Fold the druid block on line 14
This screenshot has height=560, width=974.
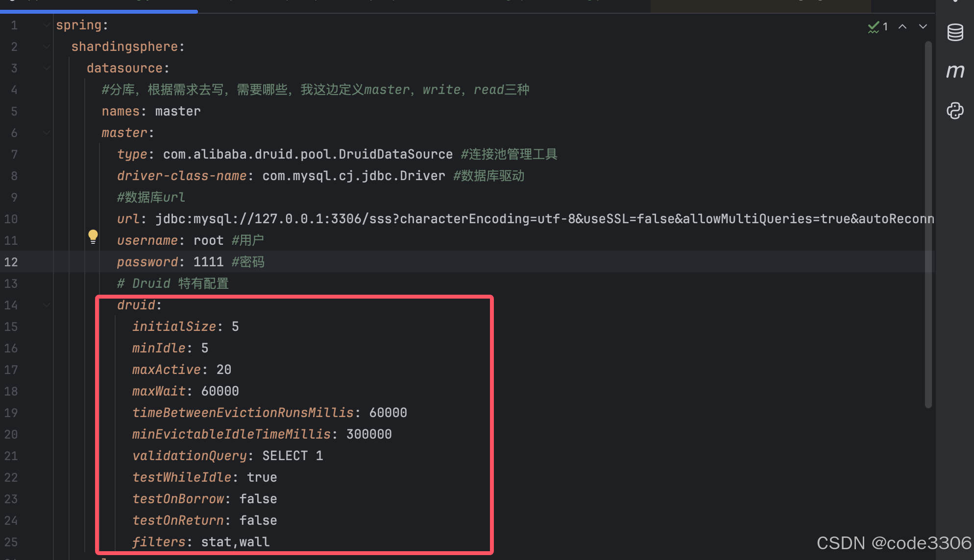[x=47, y=305]
